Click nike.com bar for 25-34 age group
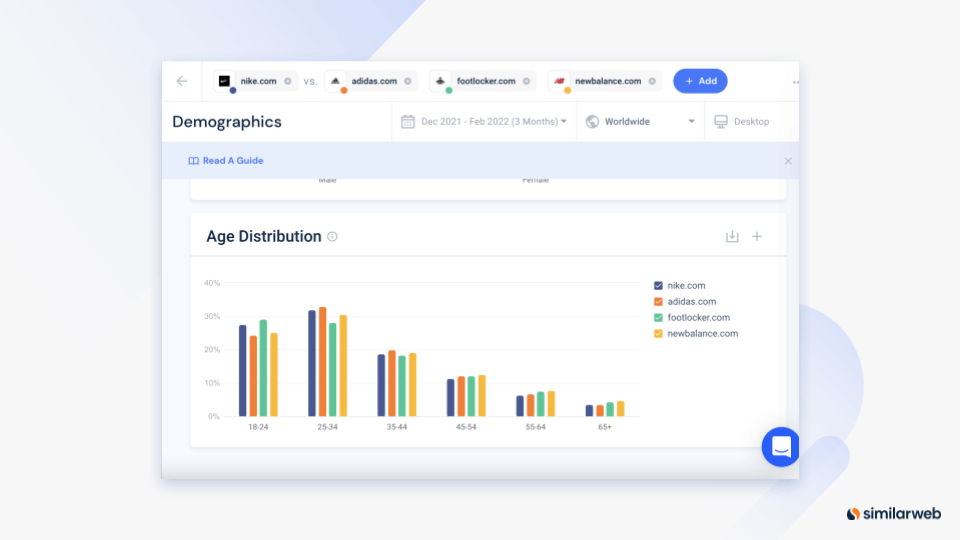This screenshot has height=540, width=960. (312, 363)
